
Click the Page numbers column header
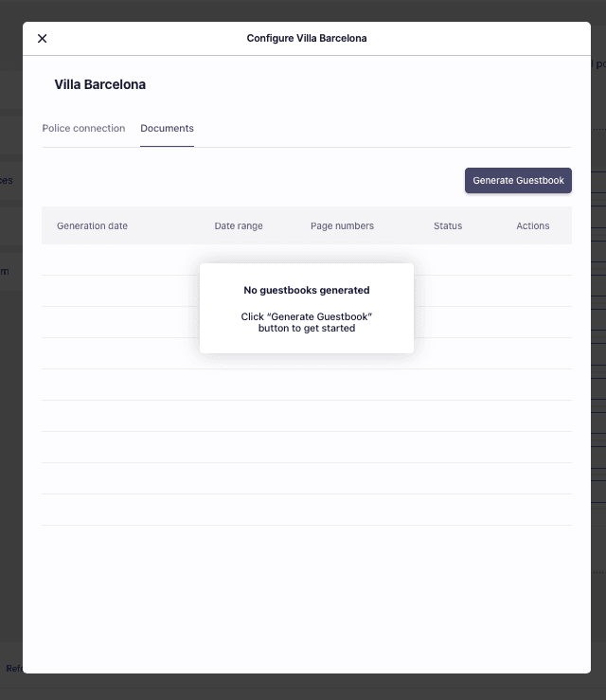[342, 226]
